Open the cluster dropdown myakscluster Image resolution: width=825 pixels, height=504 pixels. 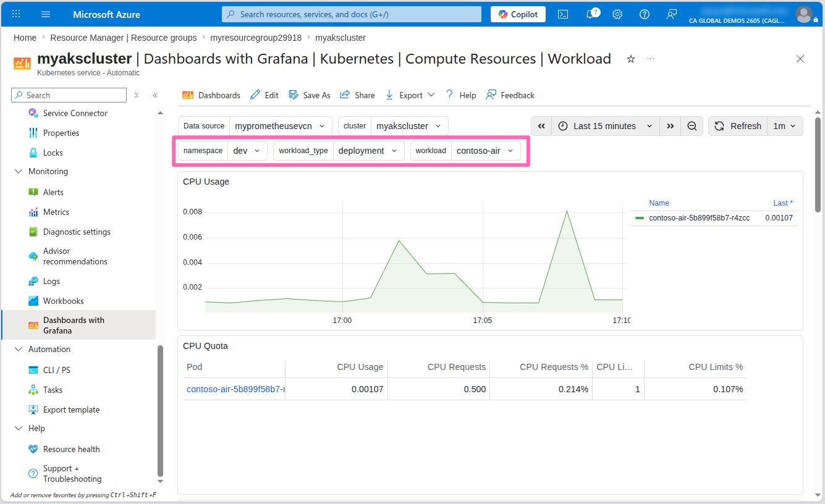(409, 126)
